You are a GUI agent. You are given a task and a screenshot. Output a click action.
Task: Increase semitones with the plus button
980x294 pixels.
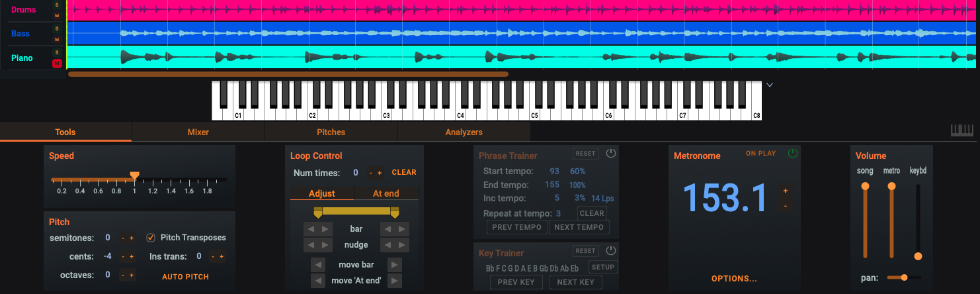pos(132,238)
